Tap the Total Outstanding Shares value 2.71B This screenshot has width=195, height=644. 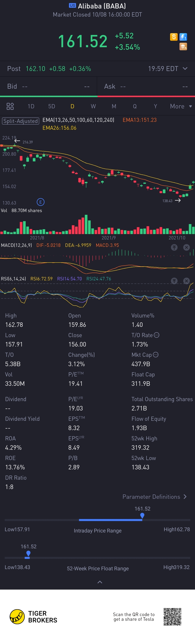click(x=139, y=408)
